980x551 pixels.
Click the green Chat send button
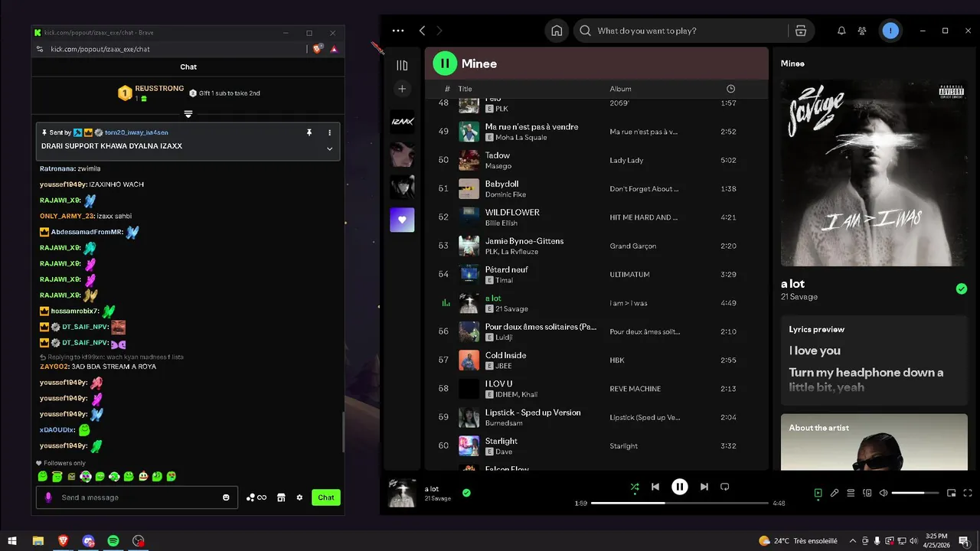pyautogui.click(x=326, y=497)
